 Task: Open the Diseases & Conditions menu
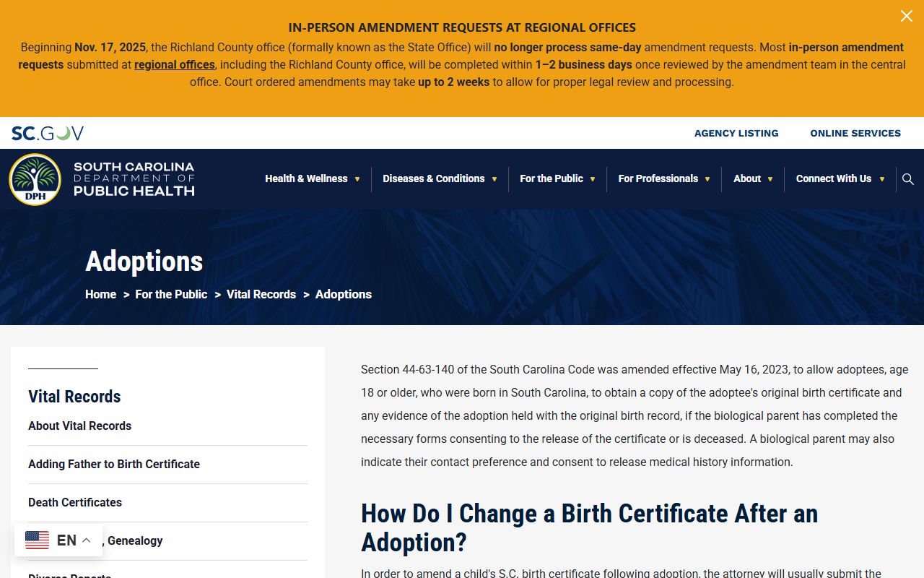click(434, 178)
